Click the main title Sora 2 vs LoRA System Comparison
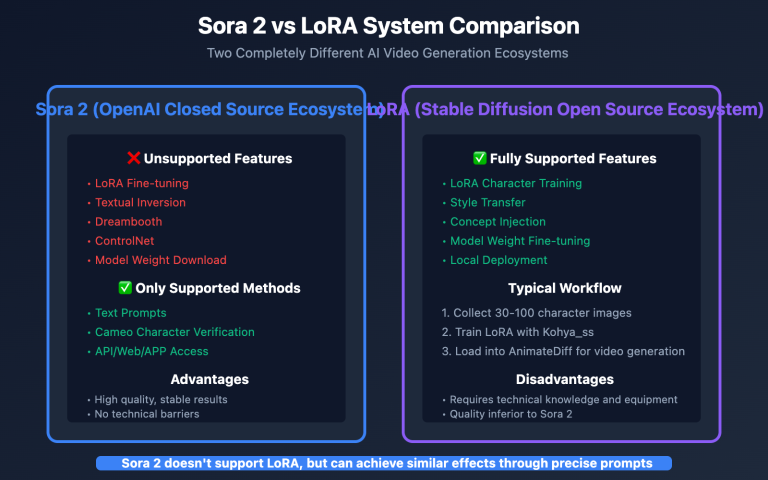Screen dimensions: 768x480 [384, 25]
